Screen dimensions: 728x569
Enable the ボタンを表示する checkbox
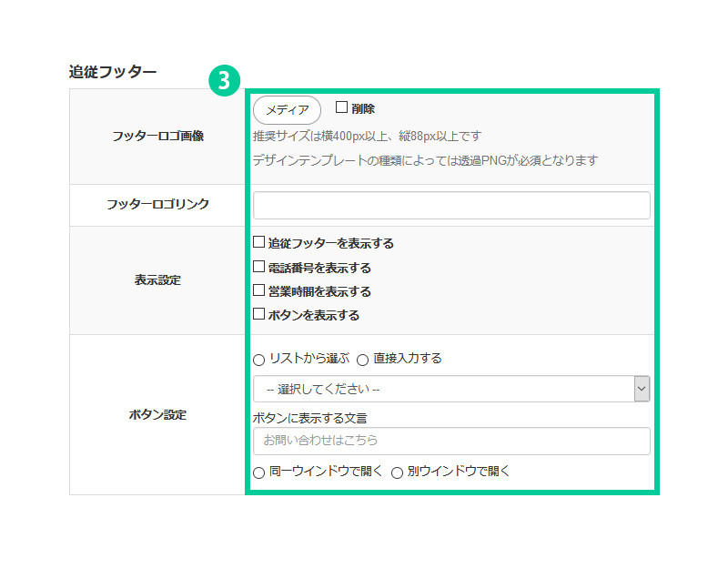pos(259,315)
